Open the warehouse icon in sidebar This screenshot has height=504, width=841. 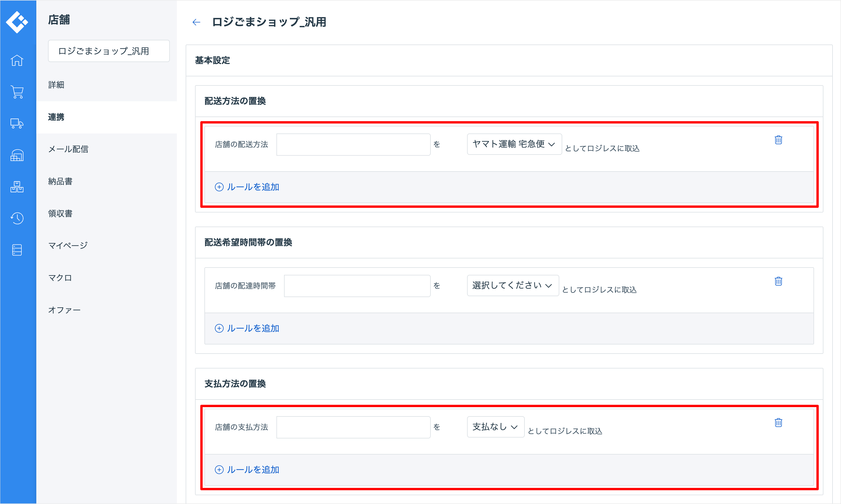17,155
